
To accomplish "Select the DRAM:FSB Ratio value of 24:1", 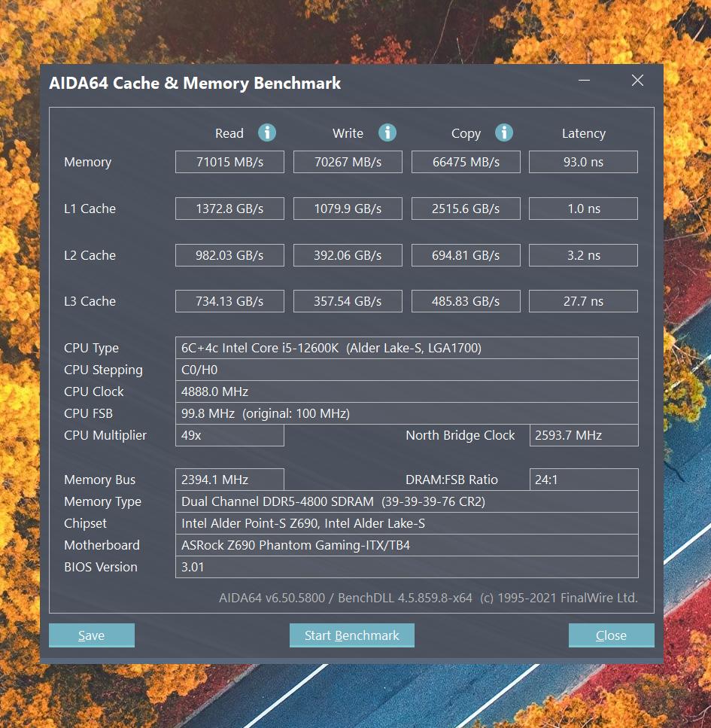I will tap(583, 479).
